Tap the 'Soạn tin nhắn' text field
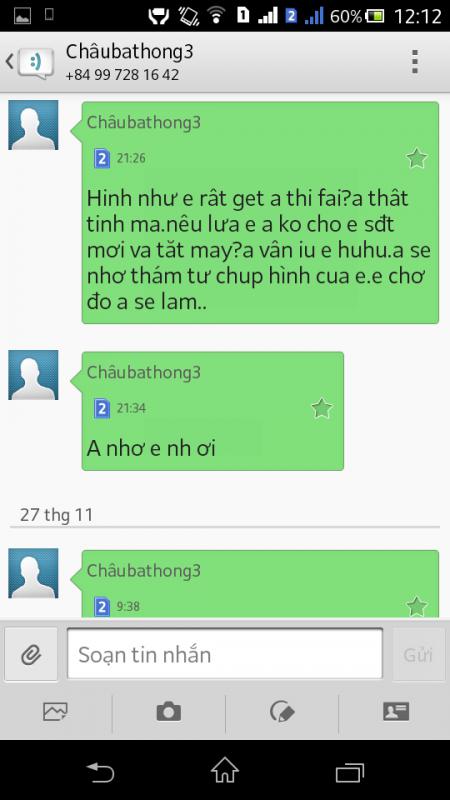 point(225,654)
